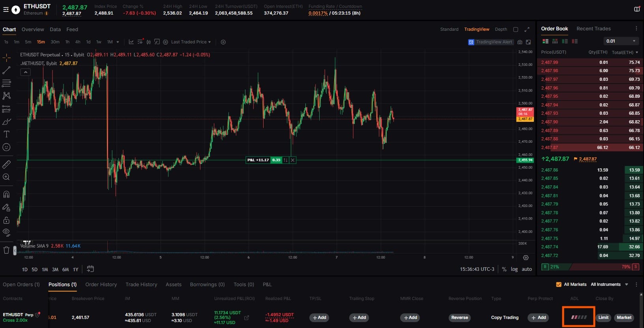Open the main hamburger menu
The image size is (644, 328).
click(6, 9)
